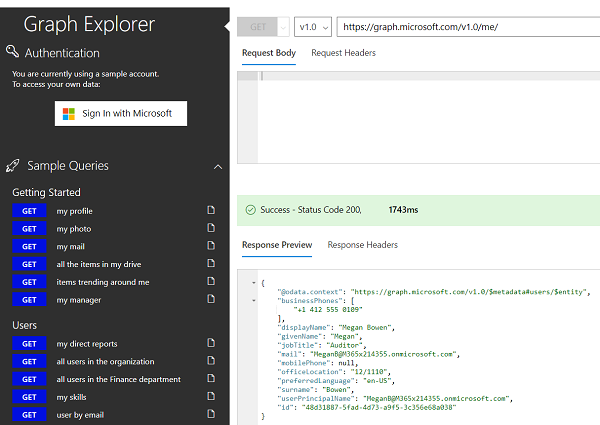
Task: Collapse the Sample Queries section
Action: click(218, 167)
